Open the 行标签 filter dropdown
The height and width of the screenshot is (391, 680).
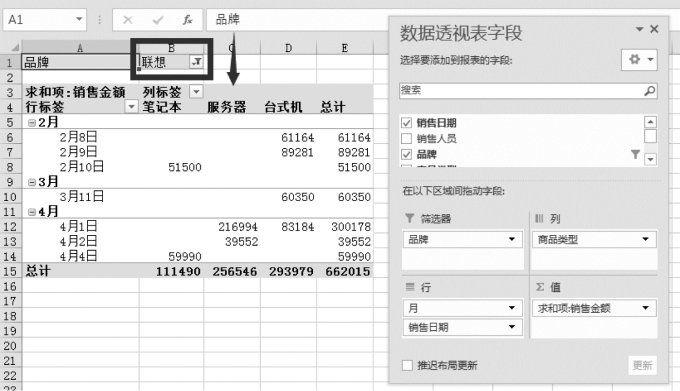[131, 106]
